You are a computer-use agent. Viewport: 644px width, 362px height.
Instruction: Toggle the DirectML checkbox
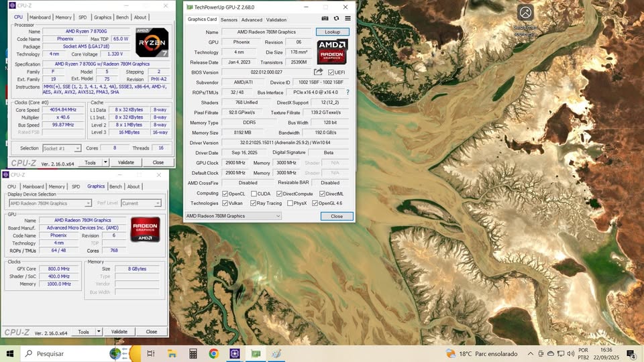pos(322,194)
